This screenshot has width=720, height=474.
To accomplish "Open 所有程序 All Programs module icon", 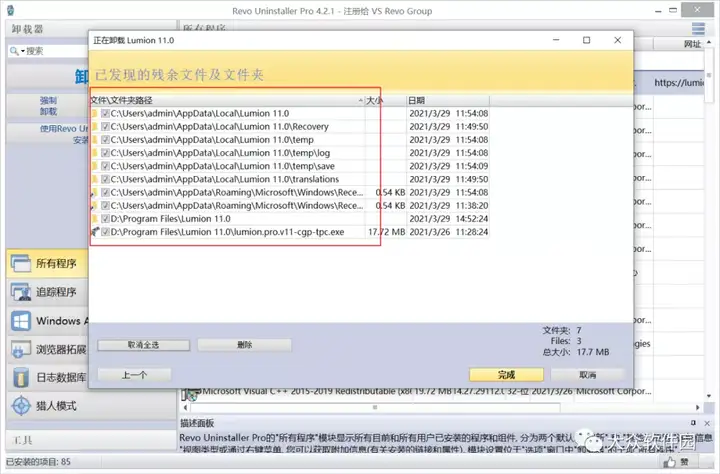I will [x=21, y=264].
